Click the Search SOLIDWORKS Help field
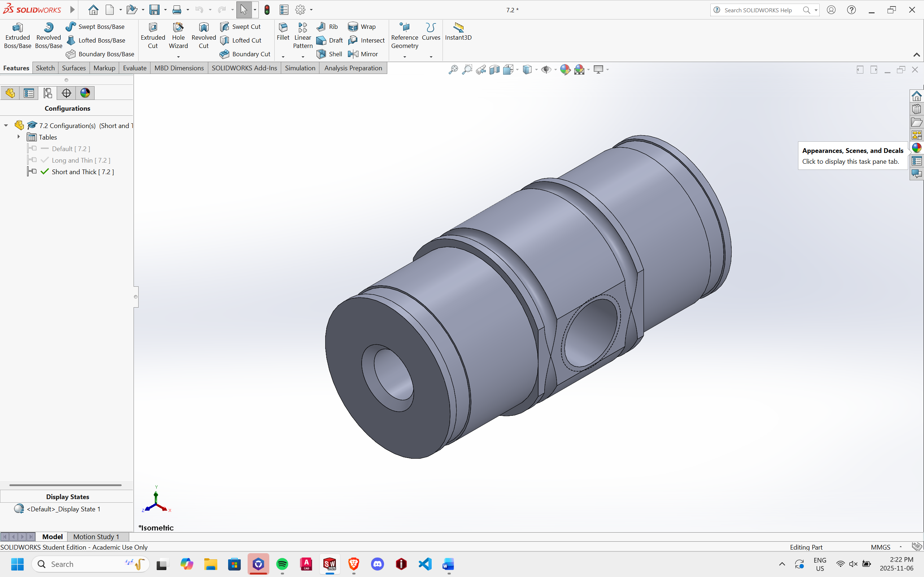Viewport: 924px width, 577px height. [x=758, y=10]
